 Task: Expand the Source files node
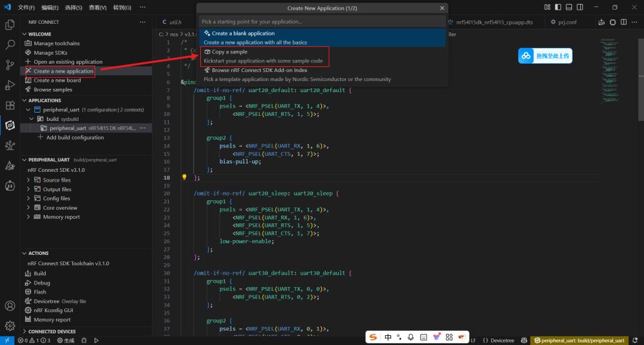coord(28,180)
